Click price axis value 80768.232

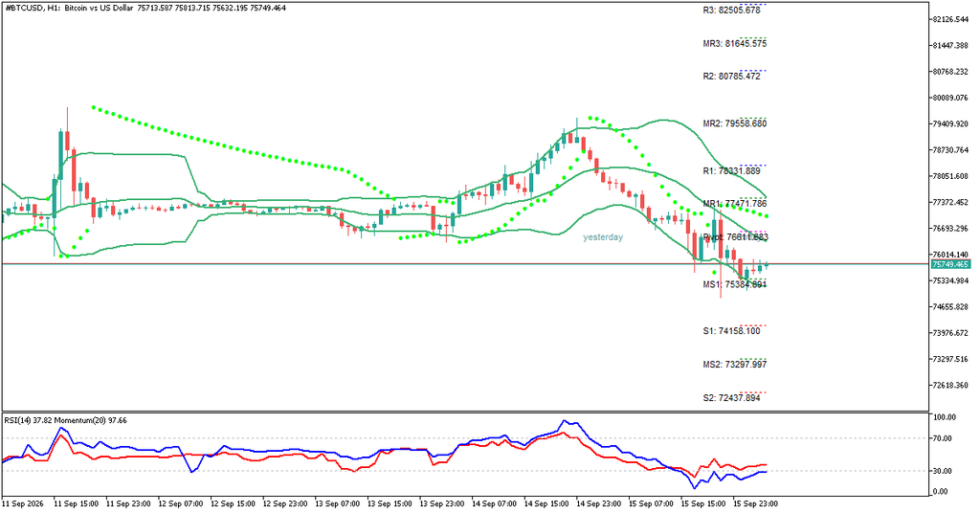[x=950, y=72]
